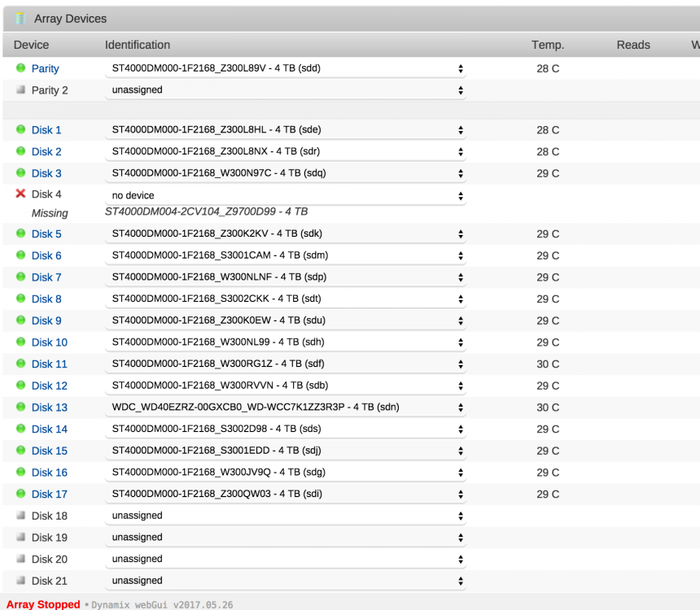Image resolution: width=700 pixels, height=610 pixels.
Task: Click the green status ball beside Disk 17
Action: [x=20, y=493]
